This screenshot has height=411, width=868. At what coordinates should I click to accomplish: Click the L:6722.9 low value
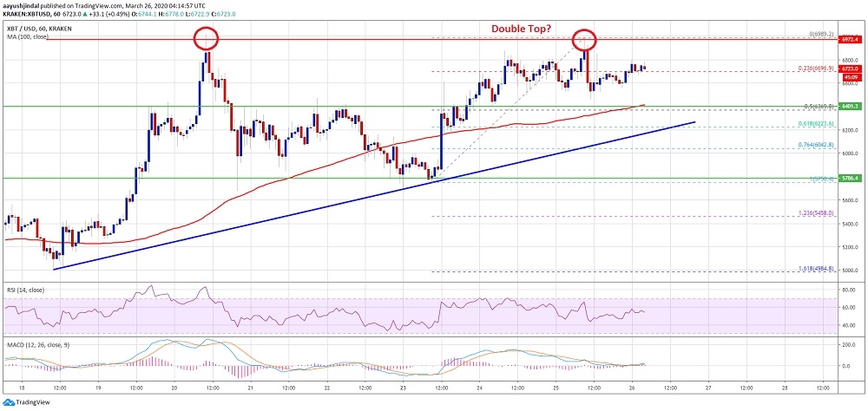(198, 14)
